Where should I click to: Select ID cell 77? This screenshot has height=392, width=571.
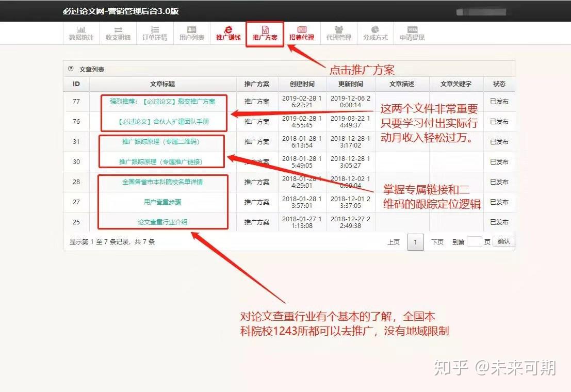tap(76, 102)
